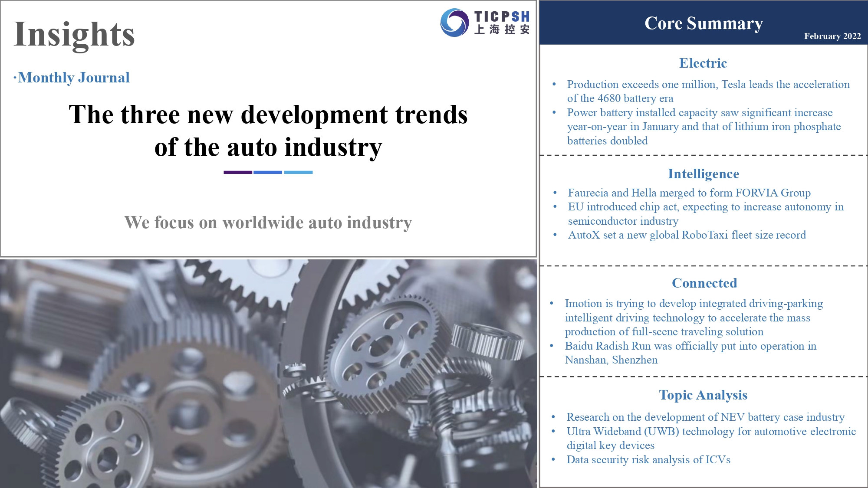Click the Monthly Journal label

coord(73,78)
